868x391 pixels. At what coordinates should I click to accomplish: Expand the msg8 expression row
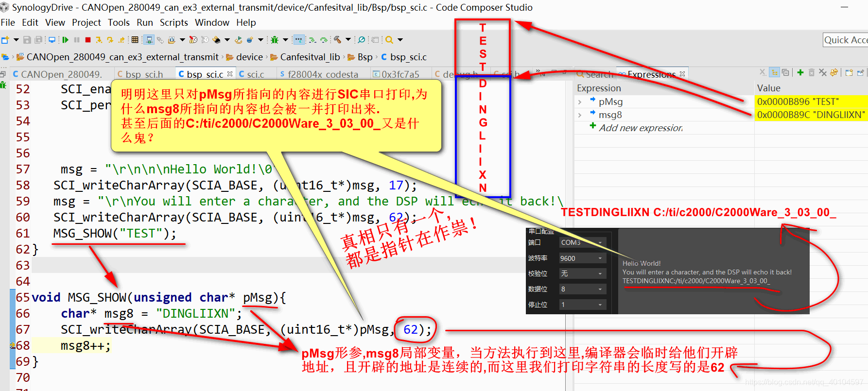pyautogui.click(x=580, y=115)
